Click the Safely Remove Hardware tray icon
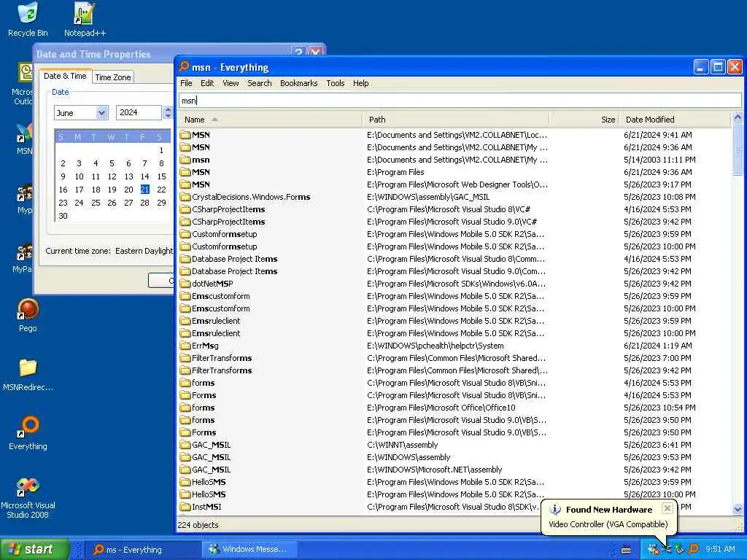Image resolution: width=747 pixels, height=560 pixels. [680, 549]
